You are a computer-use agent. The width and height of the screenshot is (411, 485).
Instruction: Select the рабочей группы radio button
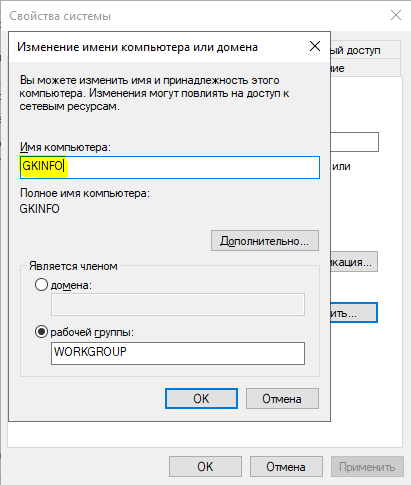[x=41, y=332]
